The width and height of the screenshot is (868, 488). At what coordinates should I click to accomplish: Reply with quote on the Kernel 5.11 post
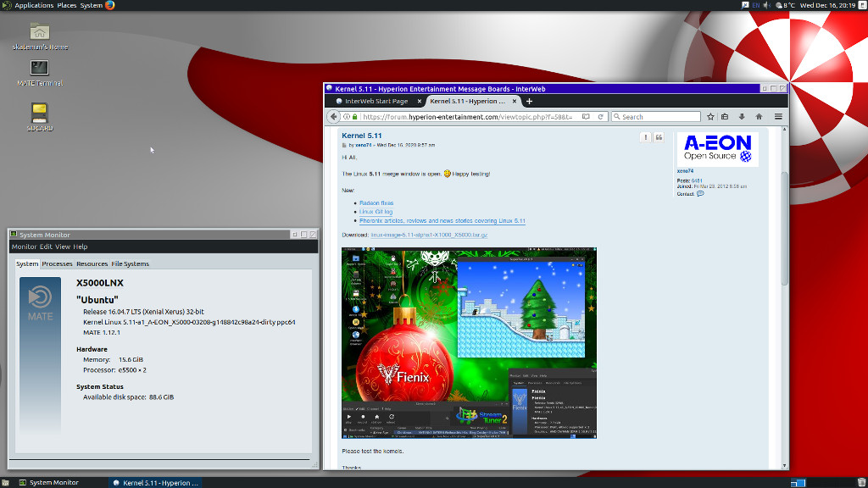pyautogui.click(x=659, y=137)
